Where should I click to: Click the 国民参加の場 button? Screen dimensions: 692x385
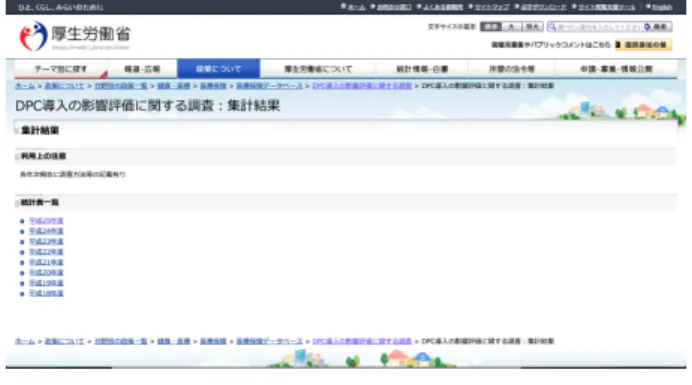tap(643, 45)
